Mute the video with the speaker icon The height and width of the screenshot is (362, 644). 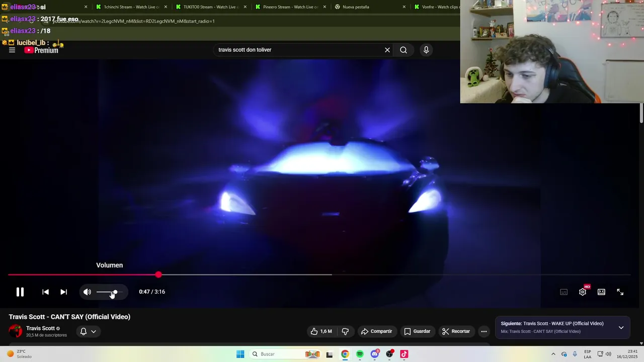[x=87, y=292]
